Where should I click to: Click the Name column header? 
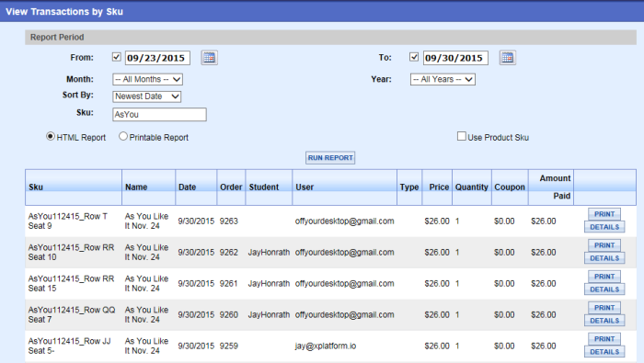149,187
